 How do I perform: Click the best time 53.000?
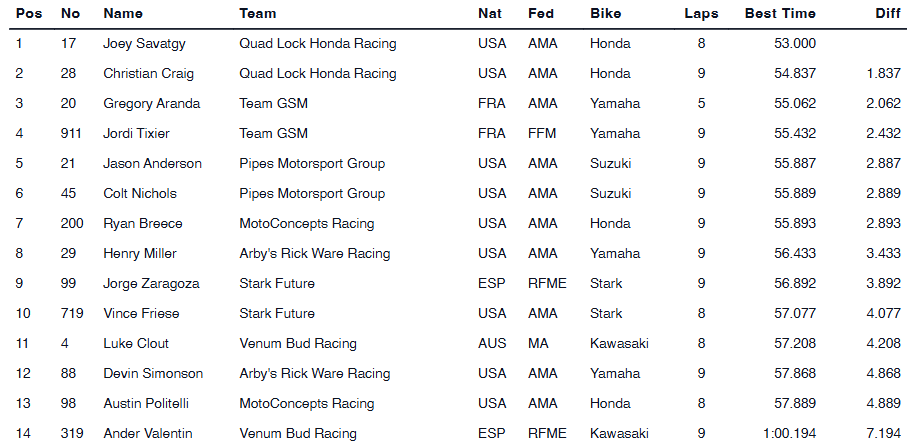(795, 44)
